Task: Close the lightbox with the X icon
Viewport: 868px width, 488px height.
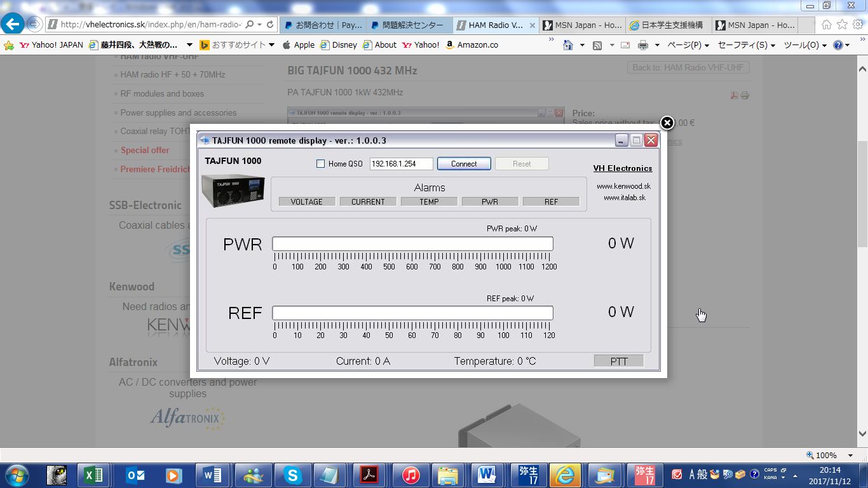Action: (x=667, y=123)
